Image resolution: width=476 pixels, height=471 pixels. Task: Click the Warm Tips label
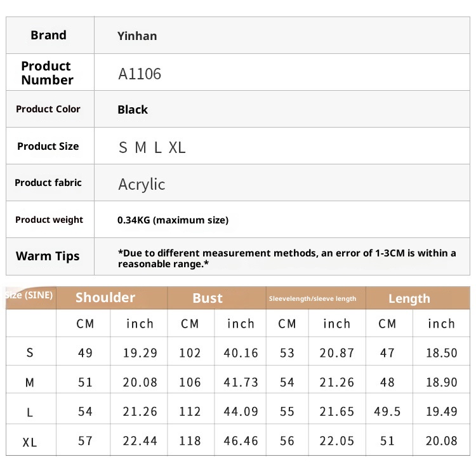click(x=48, y=256)
